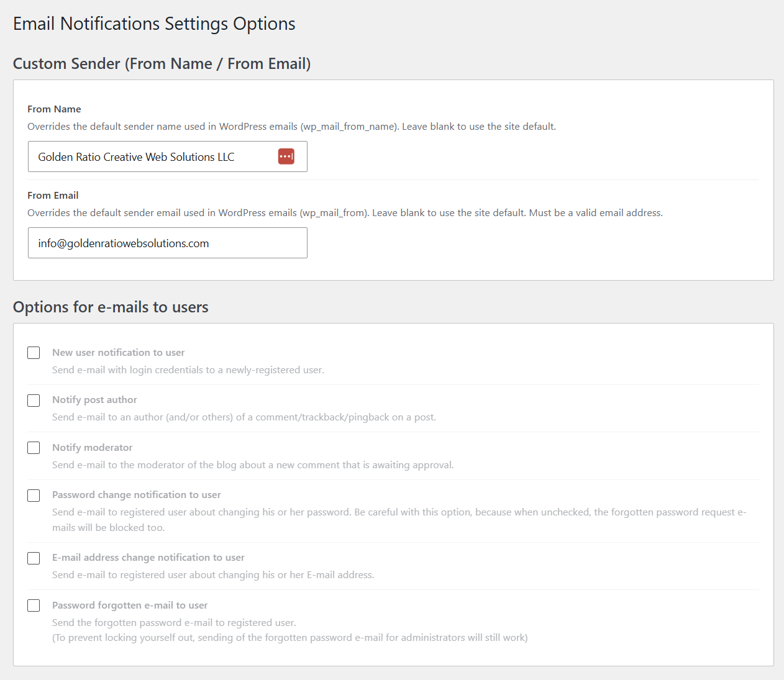This screenshot has height=680, width=784.
Task: Click the red password manager icon in From Name field
Action: (286, 156)
